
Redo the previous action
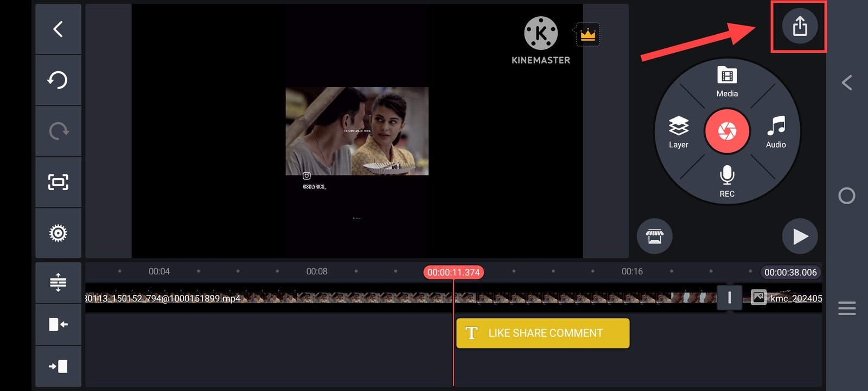[58, 131]
